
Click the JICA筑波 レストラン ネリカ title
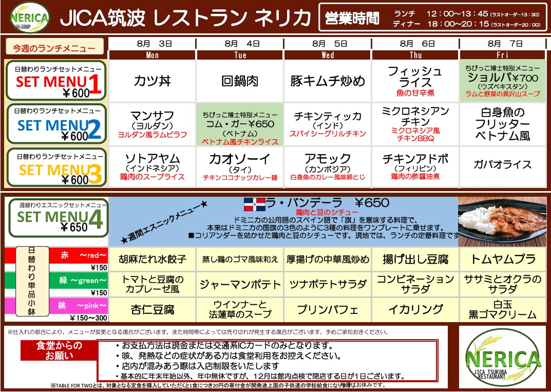(x=186, y=17)
